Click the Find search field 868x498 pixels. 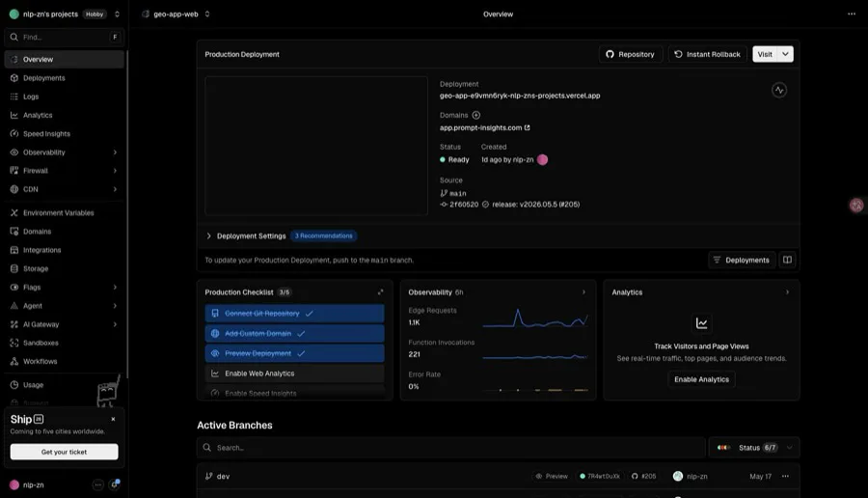click(65, 37)
